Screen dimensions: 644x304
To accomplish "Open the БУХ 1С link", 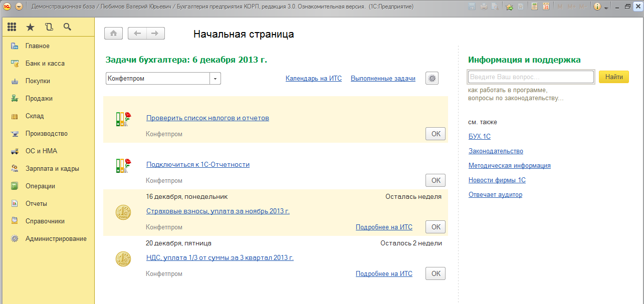I will click(x=480, y=137).
